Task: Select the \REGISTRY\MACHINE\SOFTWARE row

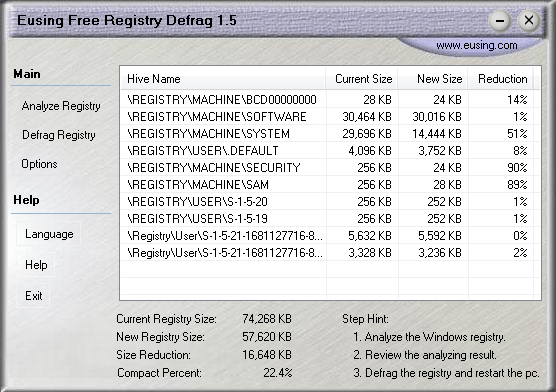Action: 327,116
